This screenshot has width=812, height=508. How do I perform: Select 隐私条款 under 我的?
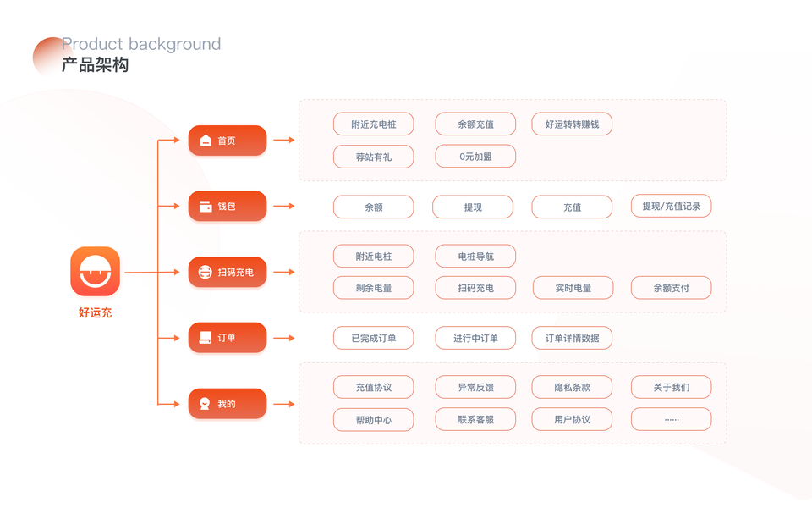[x=572, y=387]
